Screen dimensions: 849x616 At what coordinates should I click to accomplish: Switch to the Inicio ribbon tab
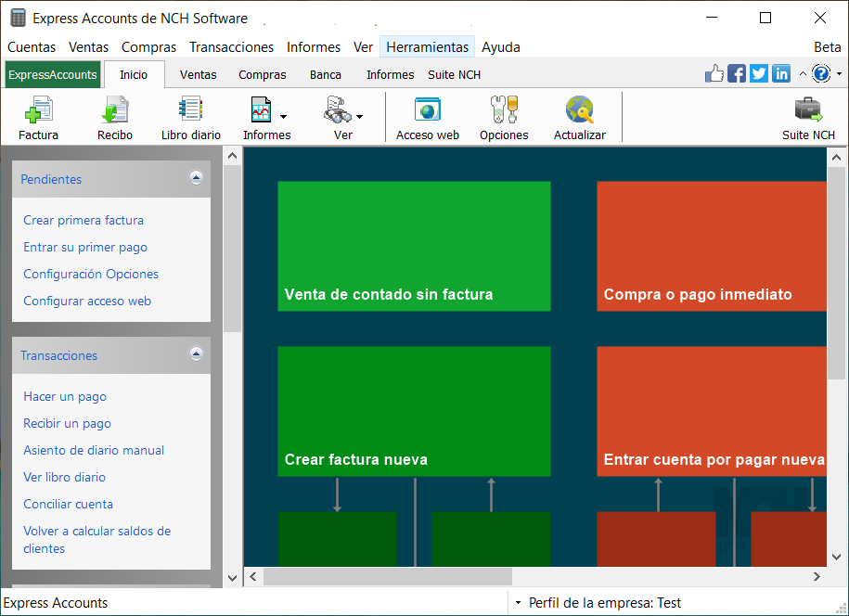(134, 75)
